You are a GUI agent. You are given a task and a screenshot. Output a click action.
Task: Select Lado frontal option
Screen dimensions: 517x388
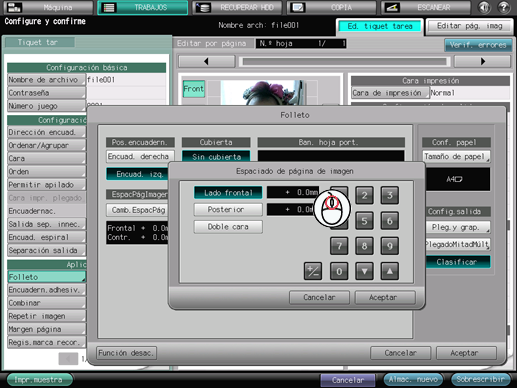coord(228,193)
